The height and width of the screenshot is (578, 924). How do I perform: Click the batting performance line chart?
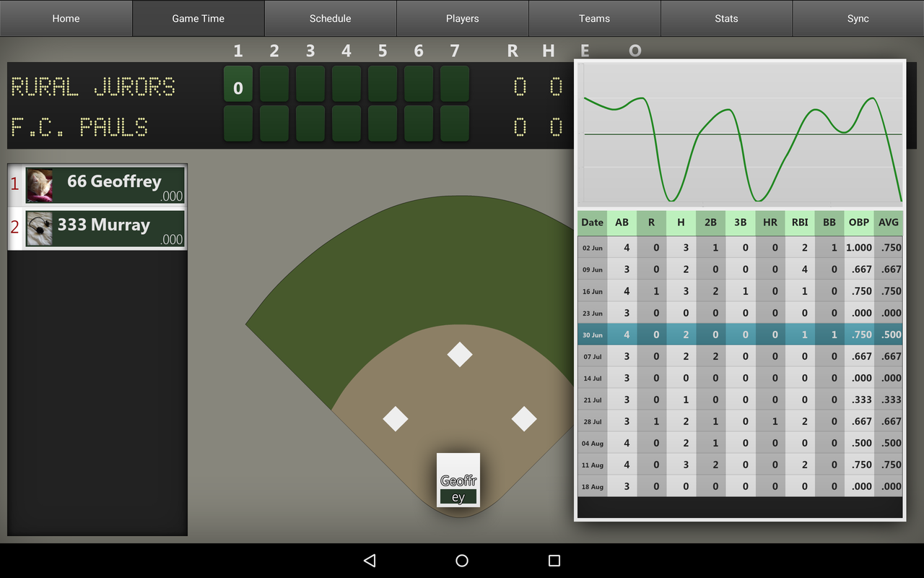[x=740, y=134]
